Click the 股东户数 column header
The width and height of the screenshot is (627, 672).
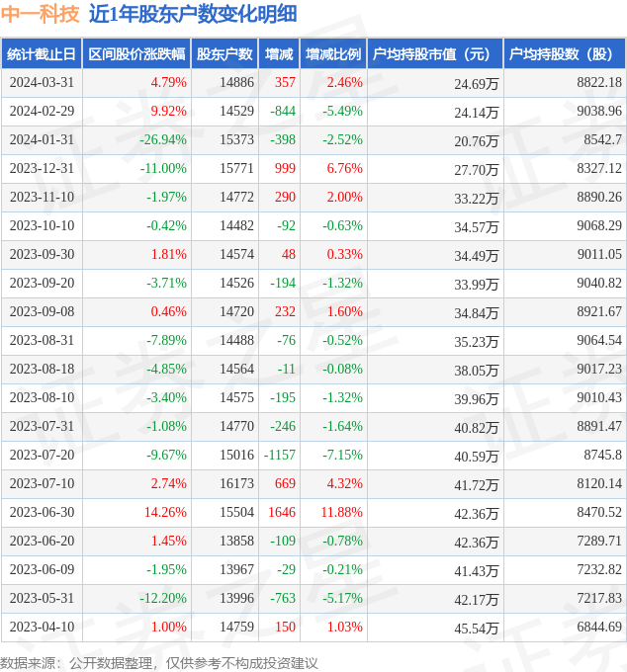(x=224, y=54)
